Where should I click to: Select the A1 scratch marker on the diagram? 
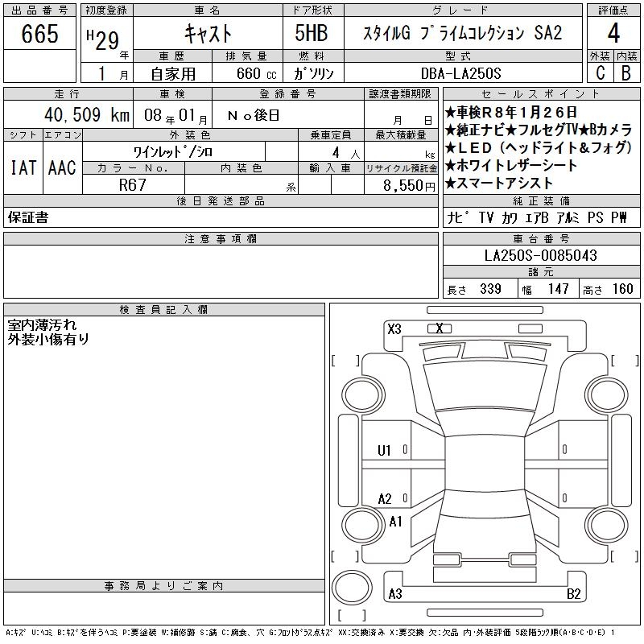pyautogui.click(x=395, y=522)
